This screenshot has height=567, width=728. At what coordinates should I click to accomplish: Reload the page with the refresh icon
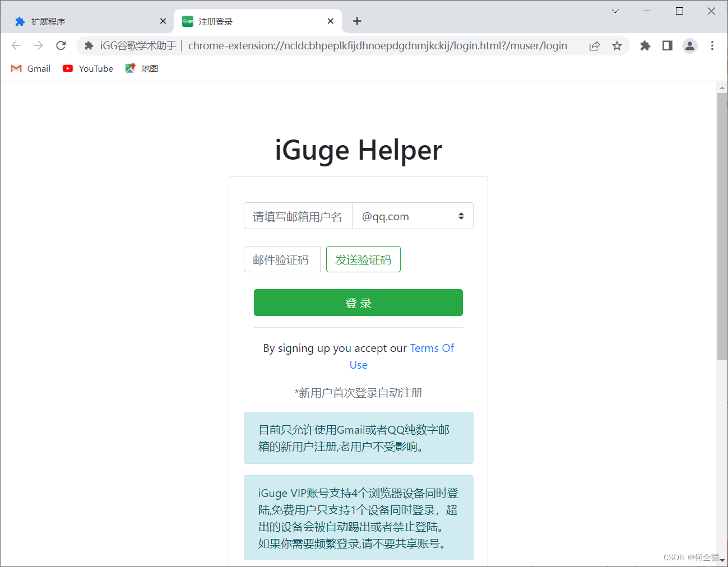[61, 45]
